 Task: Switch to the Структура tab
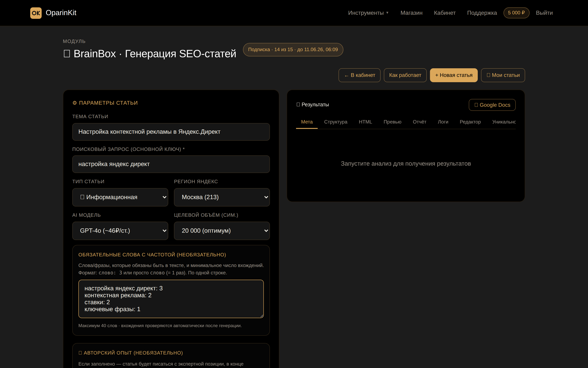pyautogui.click(x=336, y=122)
